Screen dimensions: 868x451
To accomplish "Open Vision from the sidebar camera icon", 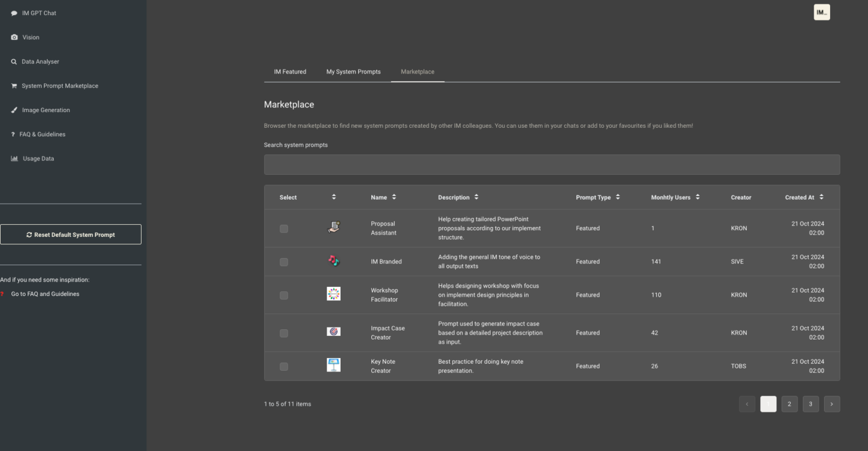I will [x=14, y=37].
